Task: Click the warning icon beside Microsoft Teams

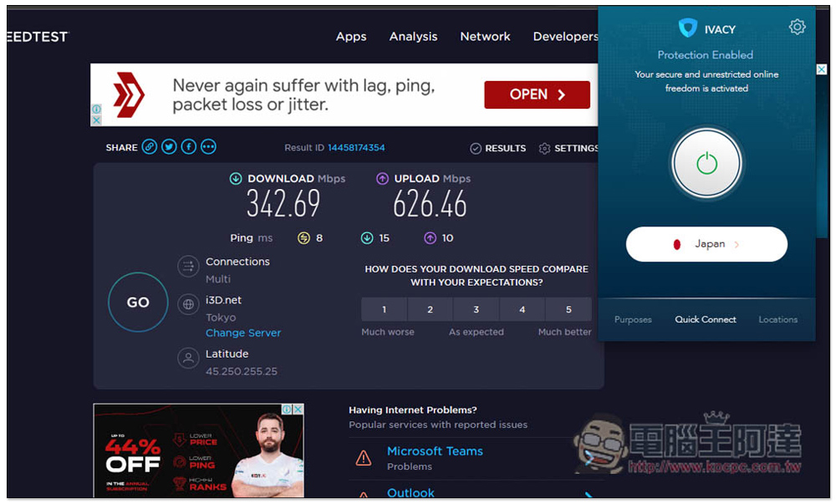Action: click(364, 458)
